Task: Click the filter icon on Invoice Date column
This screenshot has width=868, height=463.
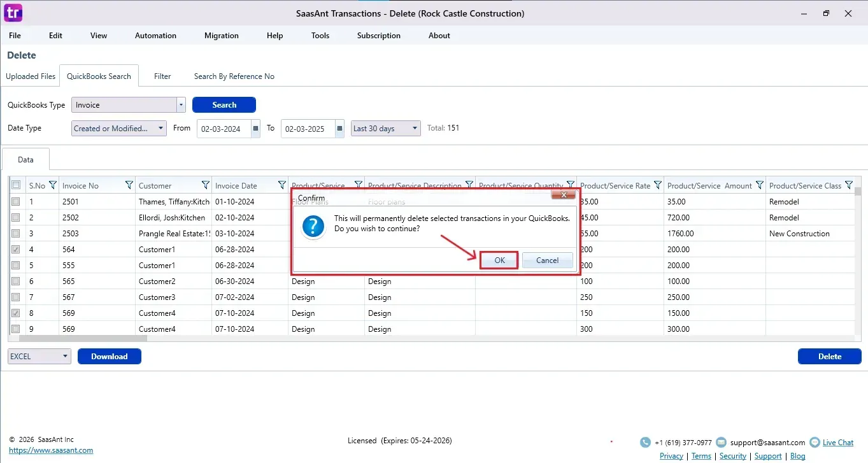Action: (x=281, y=185)
